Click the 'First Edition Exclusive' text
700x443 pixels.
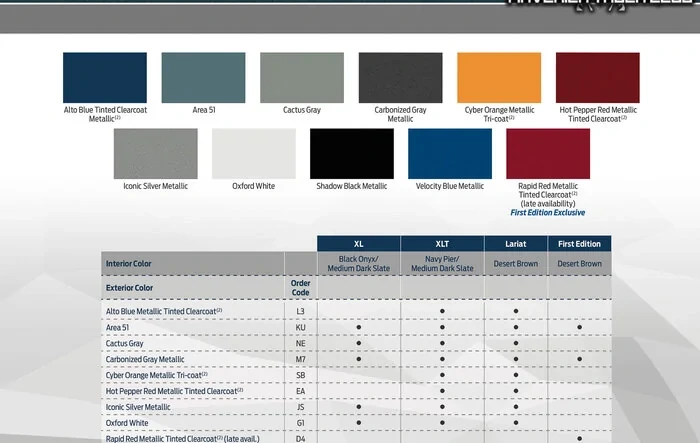(548, 213)
